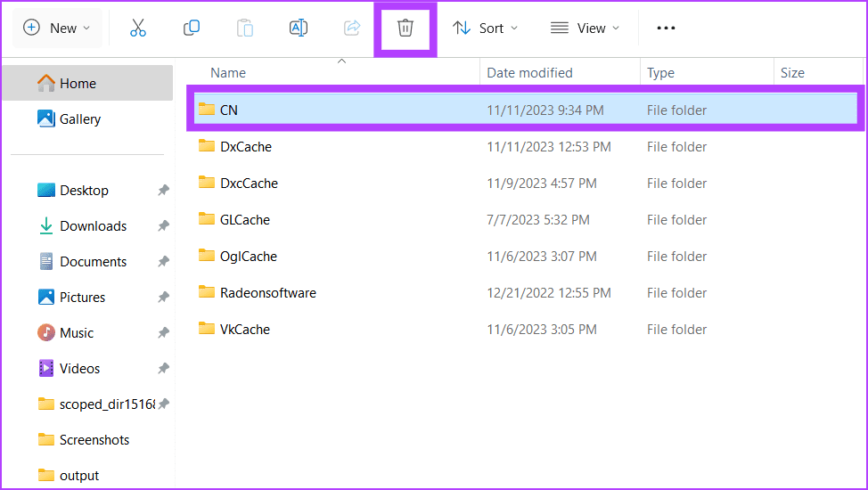Expand the Sort options dropdown
Screen dimensions: 868x490
click(x=485, y=28)
